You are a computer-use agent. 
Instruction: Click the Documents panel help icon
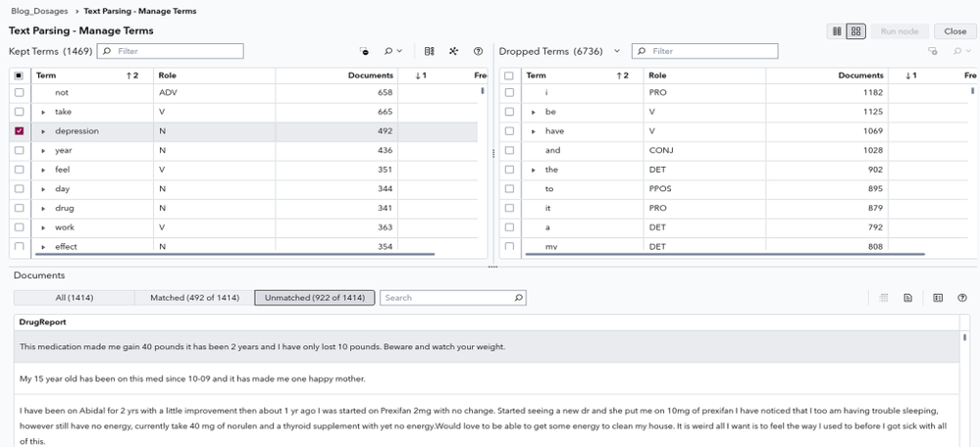pos(961,297)
